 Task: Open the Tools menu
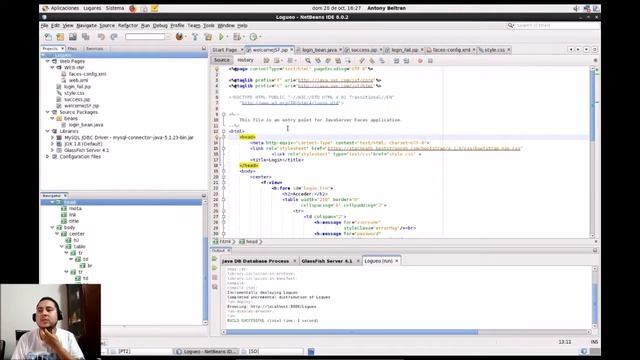[x=209, y=26]
